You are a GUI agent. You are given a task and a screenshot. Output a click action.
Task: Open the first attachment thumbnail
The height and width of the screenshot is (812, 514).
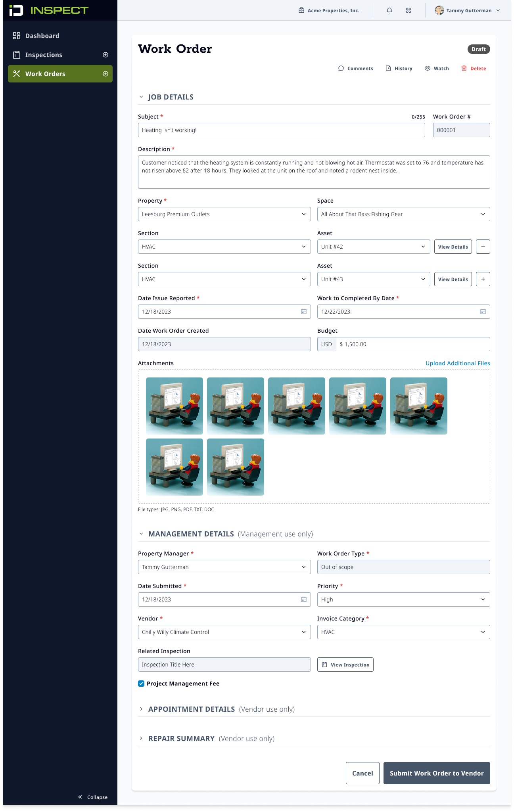tap(175, 406)
